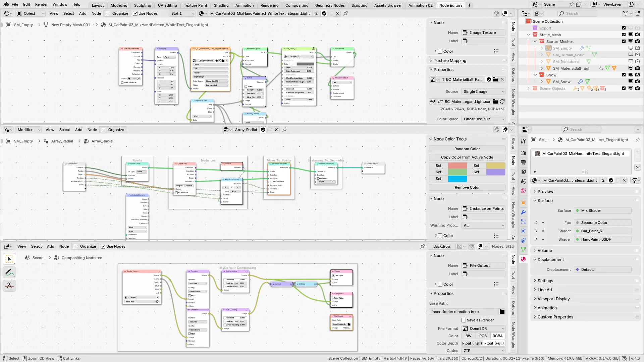This screenshot has width=644, height=362.
Task: Reload the image texture file
Action: click(x=502, y=102)
